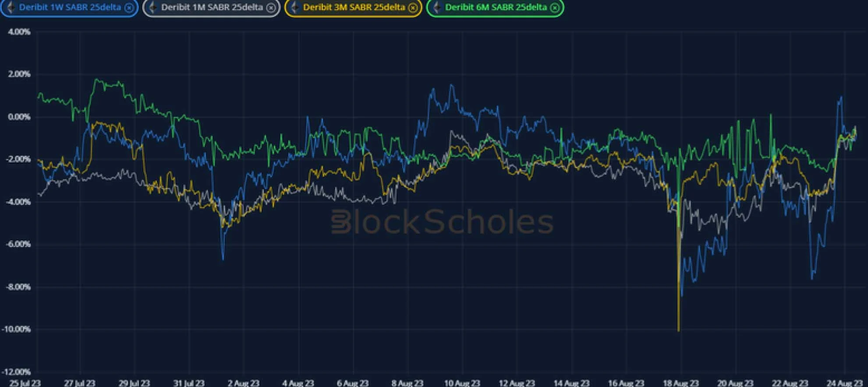The height and width of the screenshot is (387, 868).
Task: Select the Deribit 1W SABR 25delta legend label
Action: pyautogui.click(x=70, y=7)
